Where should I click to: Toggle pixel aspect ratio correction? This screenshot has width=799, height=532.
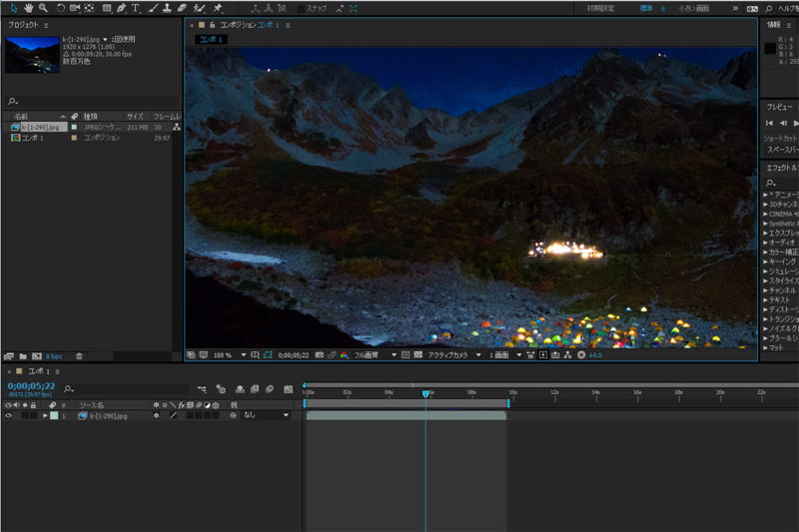pyautogui.click(x=531, y=355)
